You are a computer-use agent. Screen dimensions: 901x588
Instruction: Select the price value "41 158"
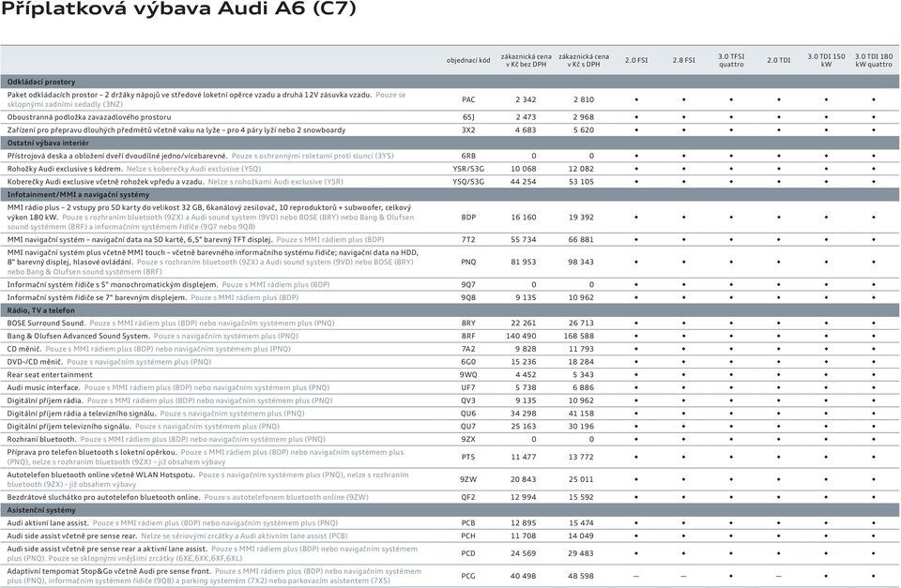pos(581,414)
